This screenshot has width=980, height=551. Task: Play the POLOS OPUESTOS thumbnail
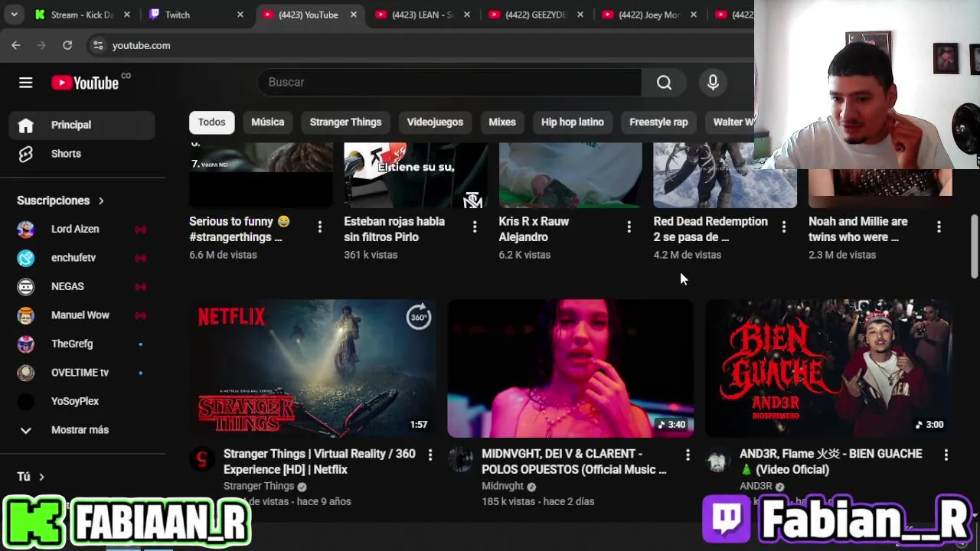(570, 368)
